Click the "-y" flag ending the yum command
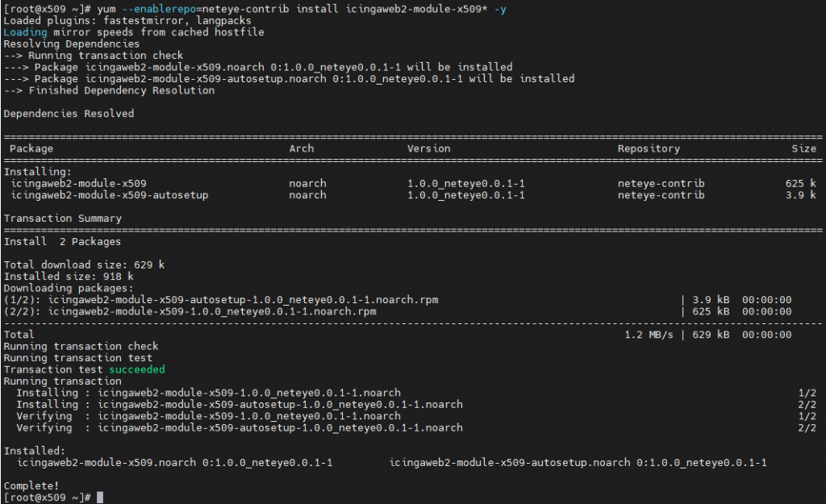This screenshot has height=504, width=826. pyautogui.click(x=500, y=9)
